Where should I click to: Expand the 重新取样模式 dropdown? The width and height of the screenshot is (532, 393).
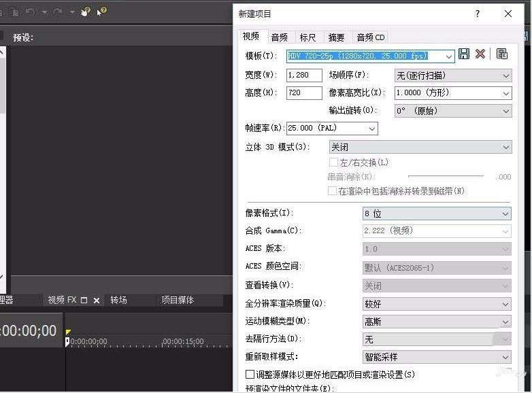(505, 357)
